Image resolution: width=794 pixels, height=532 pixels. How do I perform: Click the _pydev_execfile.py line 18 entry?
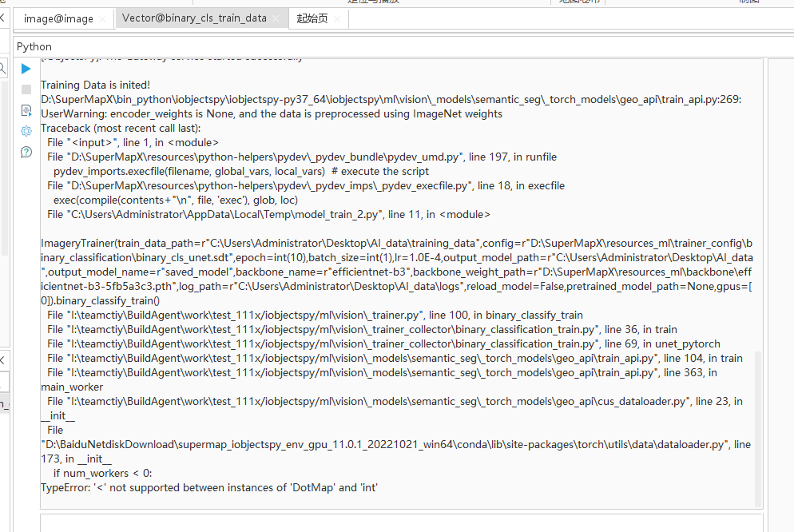pos(306,186)
